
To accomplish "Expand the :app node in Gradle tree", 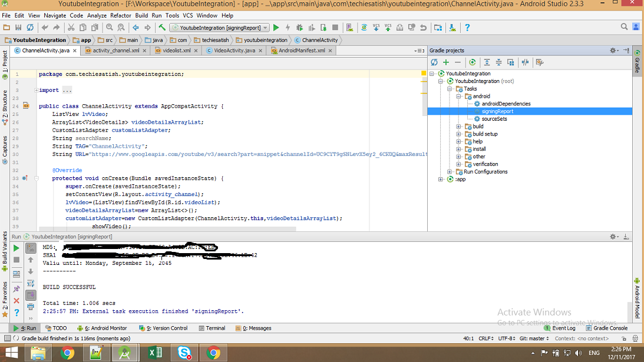I will click(x=440, y=180).
